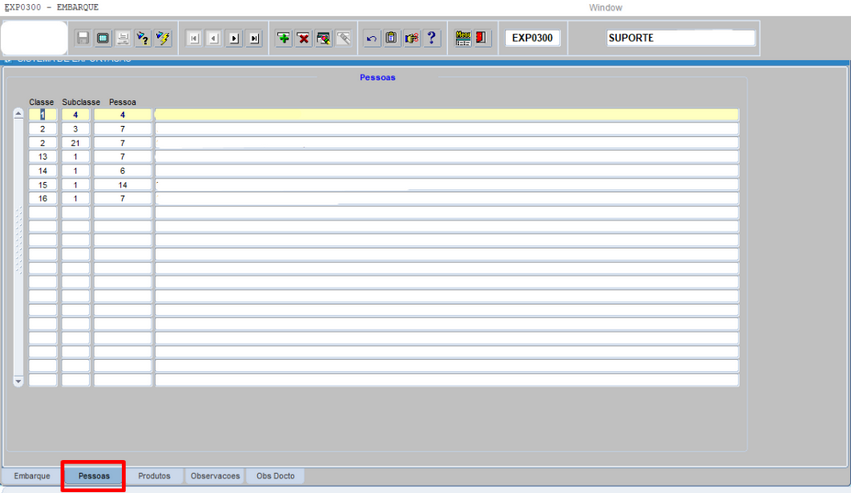Click the Subclasse cell containing 21

pyautogui.click(x=75, y=143)
